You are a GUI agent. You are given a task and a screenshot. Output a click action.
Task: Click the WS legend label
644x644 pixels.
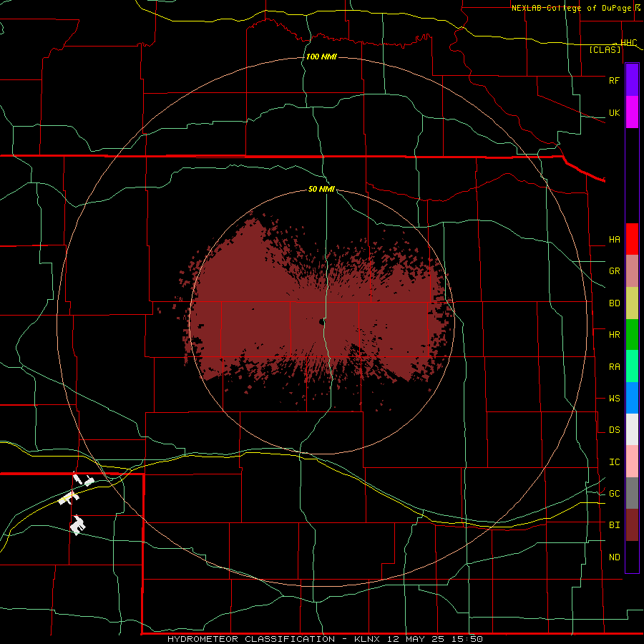pyautogui.click(x=614, y=399)
